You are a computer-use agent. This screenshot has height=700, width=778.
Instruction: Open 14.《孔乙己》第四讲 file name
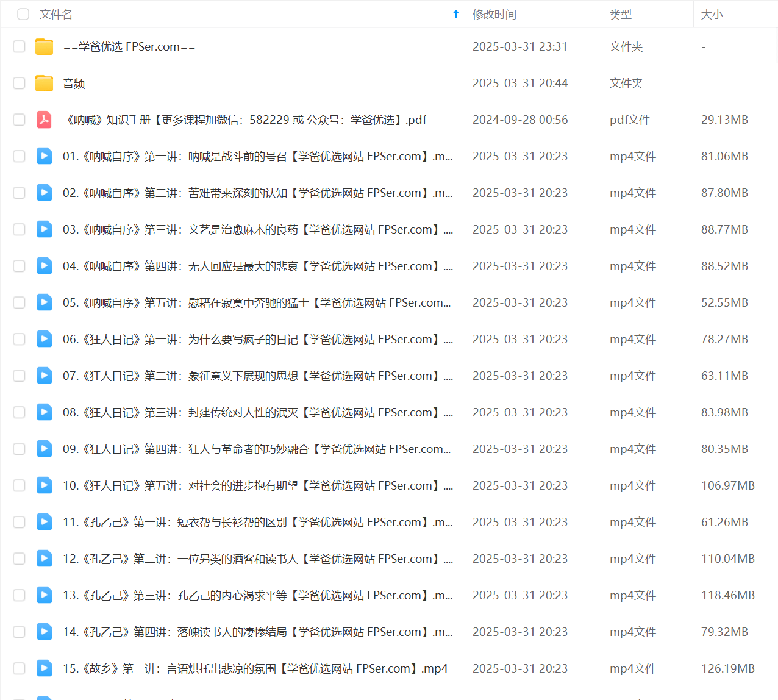(258, 632)
